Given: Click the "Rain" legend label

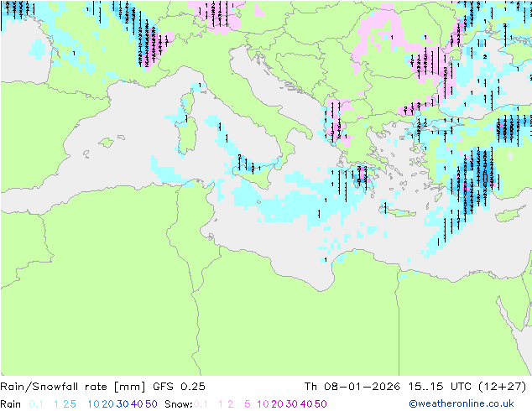Looking at the screenshot, I should pyautogui.click(x=11, y=404).
